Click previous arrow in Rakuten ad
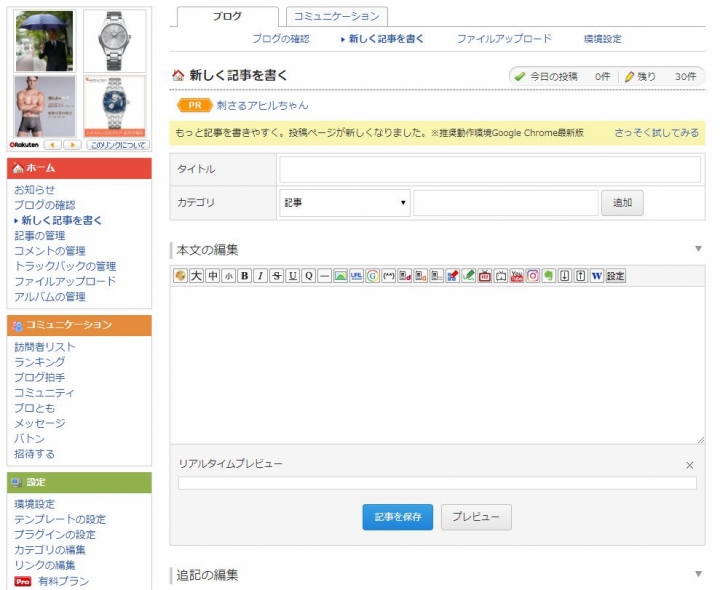 tap(53, 145)
